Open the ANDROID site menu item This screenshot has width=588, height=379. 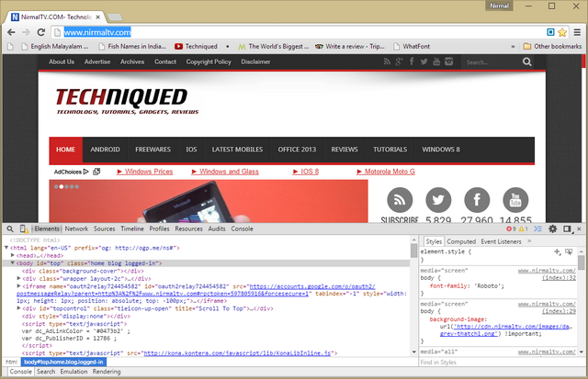tap(105, 150)
